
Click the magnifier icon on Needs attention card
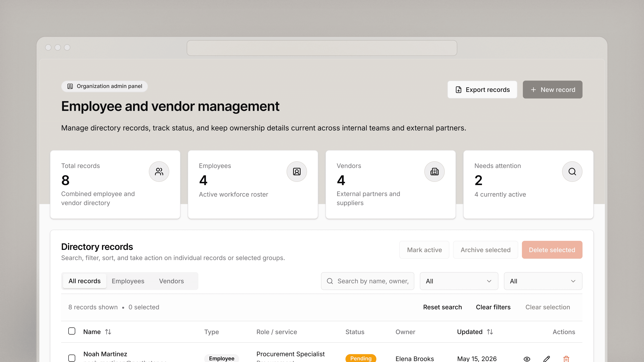[x=572, y=172]
